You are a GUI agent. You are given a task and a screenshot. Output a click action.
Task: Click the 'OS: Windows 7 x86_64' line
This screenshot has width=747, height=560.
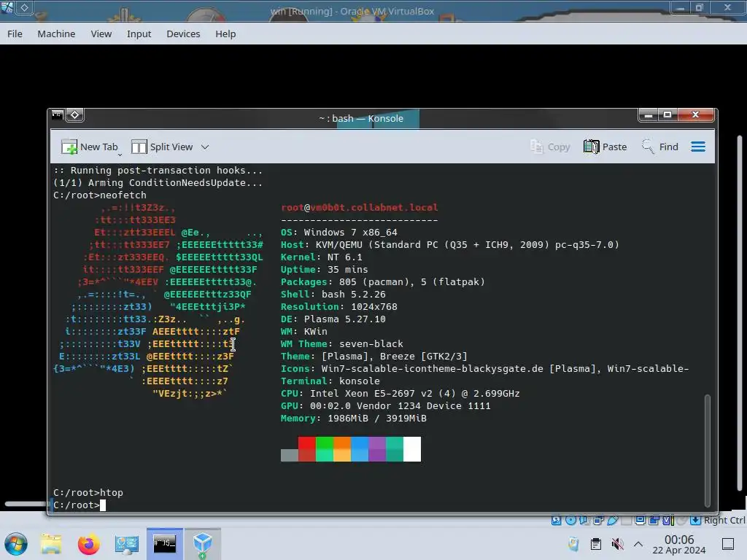(338, 232)
